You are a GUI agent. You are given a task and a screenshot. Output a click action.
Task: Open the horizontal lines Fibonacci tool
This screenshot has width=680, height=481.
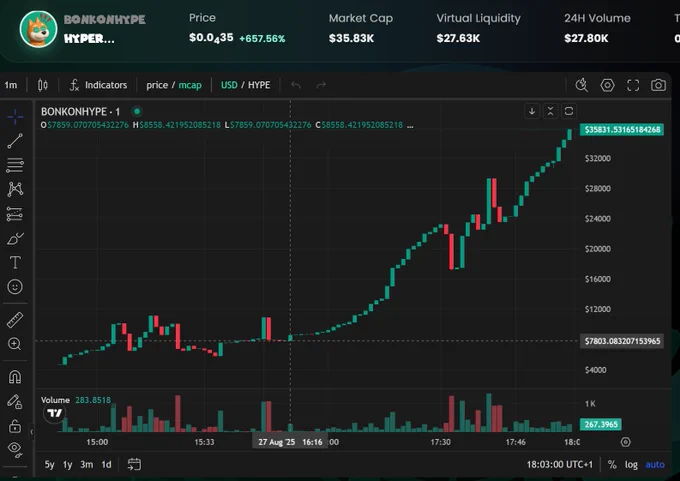pyautogui.click(x=15, y=165)
